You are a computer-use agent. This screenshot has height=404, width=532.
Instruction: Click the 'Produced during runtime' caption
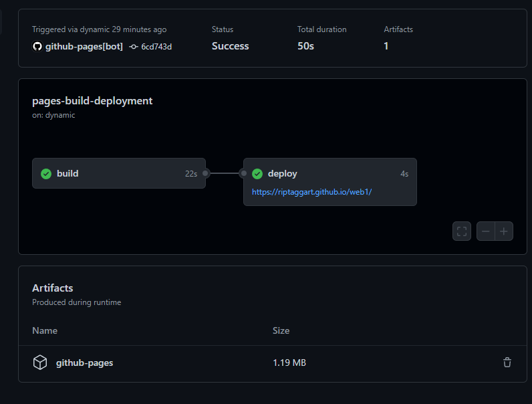tap(77, 302)
